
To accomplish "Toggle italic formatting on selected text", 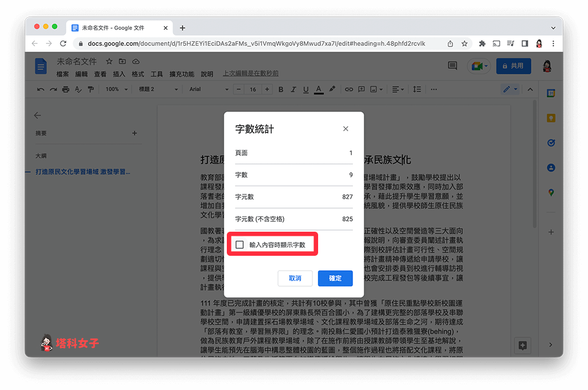I will tap(293, 89).
